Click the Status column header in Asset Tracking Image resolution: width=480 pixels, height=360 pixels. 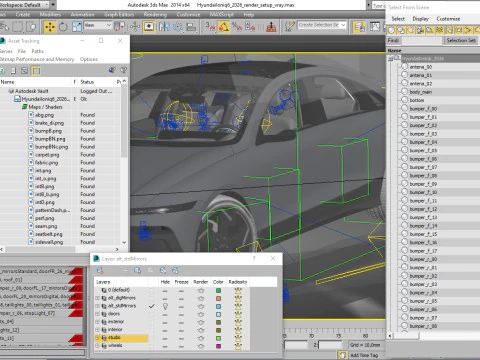pos(97,82)
